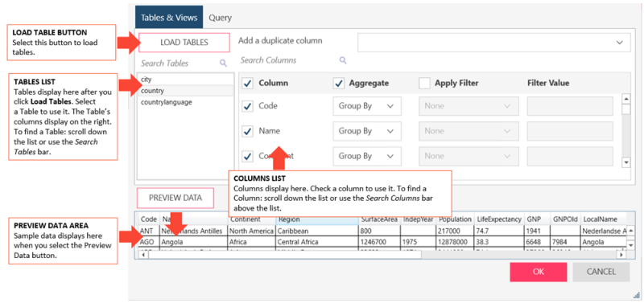Enable the Apply Filter header checkbox
Screen dimensions: 644x303
coord(424,84)
